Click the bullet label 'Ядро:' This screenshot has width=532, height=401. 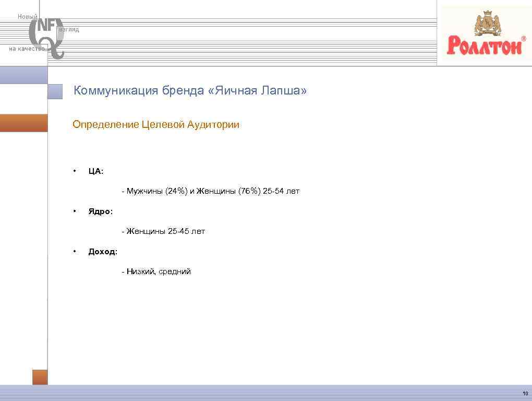tap(101, 211)
